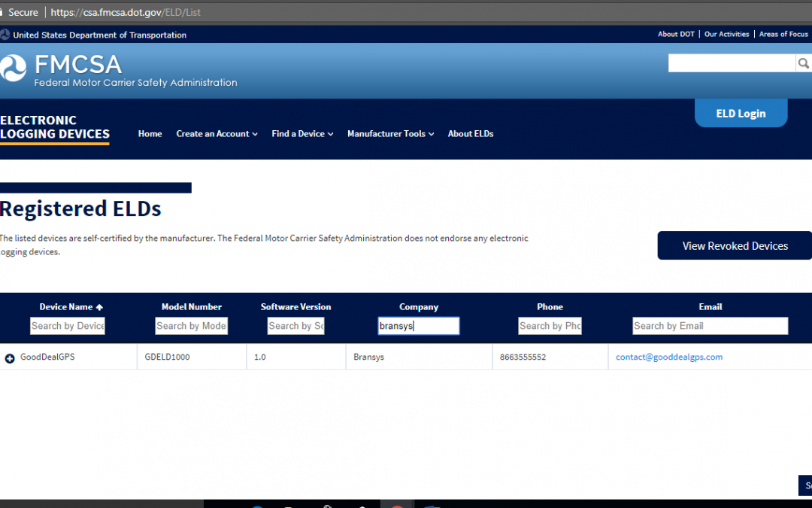Select the 1.0 software version cell
The height and width of the screenshot is (508, 812).
(260, 357)
